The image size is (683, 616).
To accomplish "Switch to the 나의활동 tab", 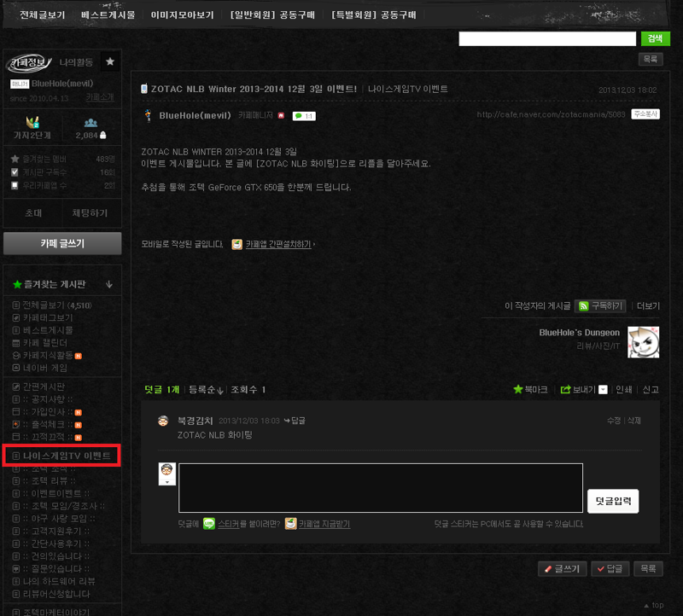I will click(x=76, y=62).
